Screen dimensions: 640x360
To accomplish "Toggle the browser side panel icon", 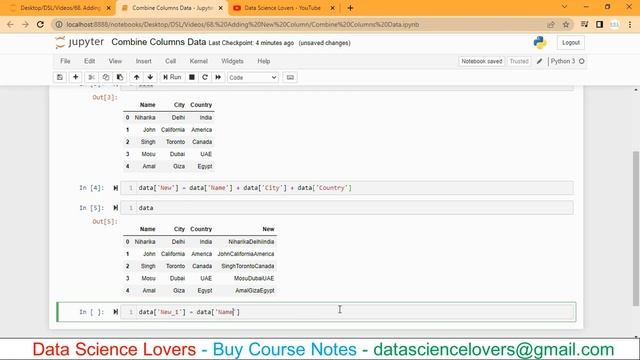I will [x=600, y=24].
